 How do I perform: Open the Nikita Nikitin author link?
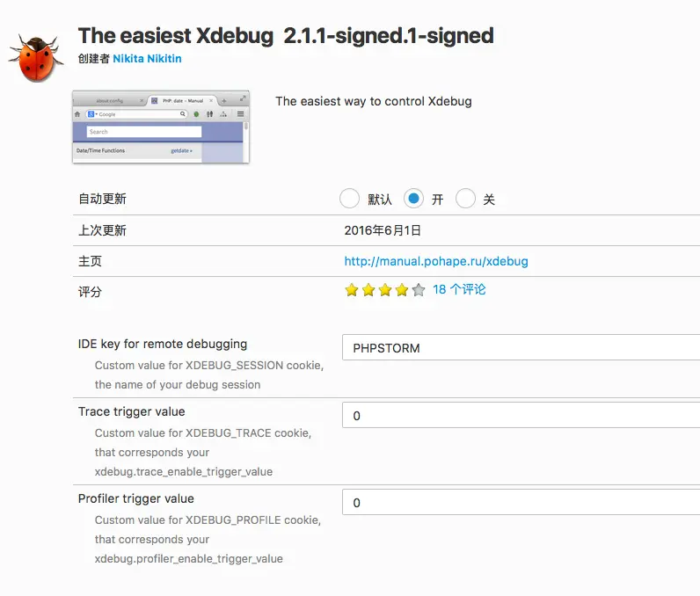pos(148,59)
